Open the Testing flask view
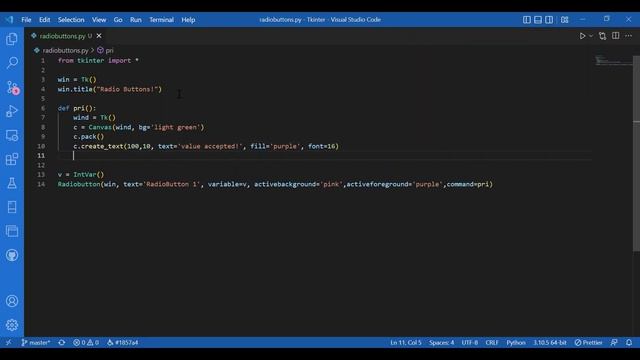This screenshot has height=360, width=640. click(x=12, y=183)
